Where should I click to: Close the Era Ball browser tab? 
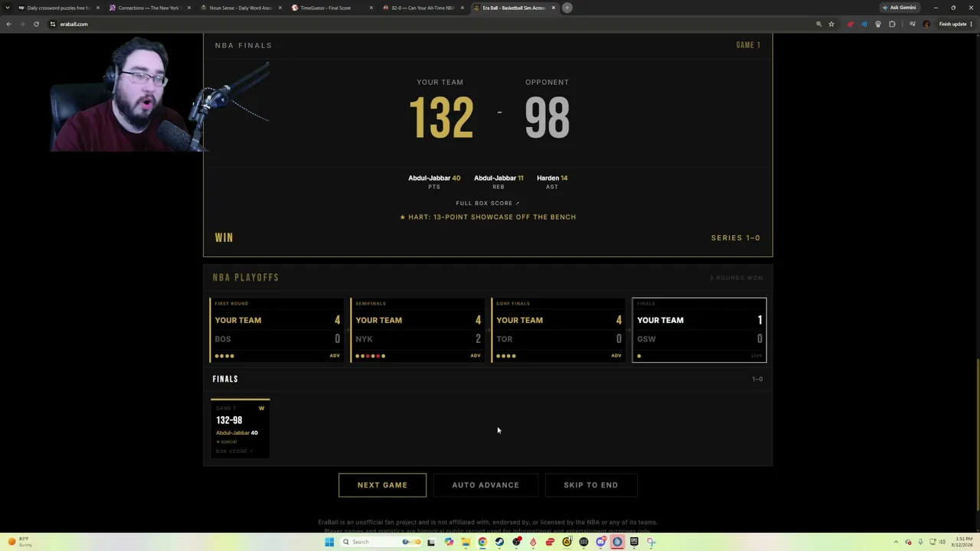(554, 8)
